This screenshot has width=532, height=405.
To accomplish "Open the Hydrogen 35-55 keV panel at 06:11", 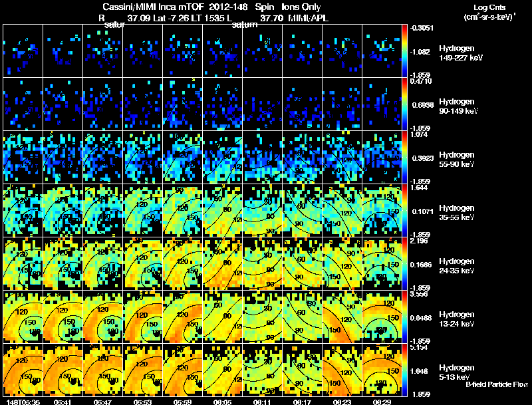I will click(262, 211).
